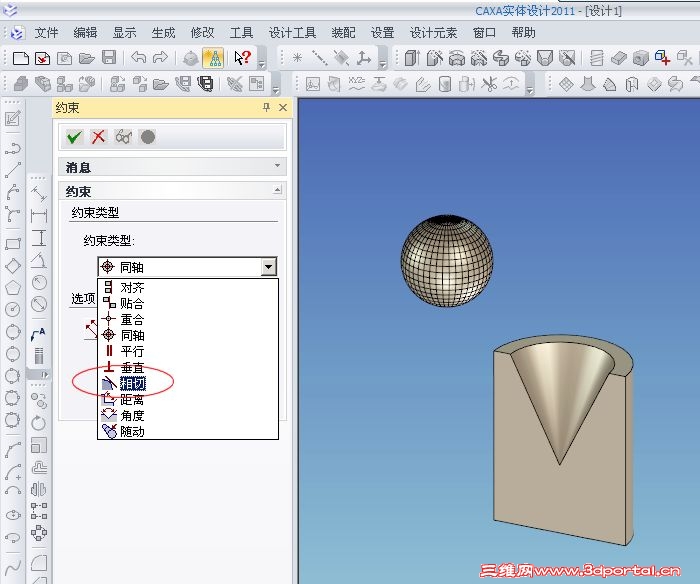Screen dimensions: 700x584
Task: Click the application logo icon in menu bar
Action: (x=17, y=33)
